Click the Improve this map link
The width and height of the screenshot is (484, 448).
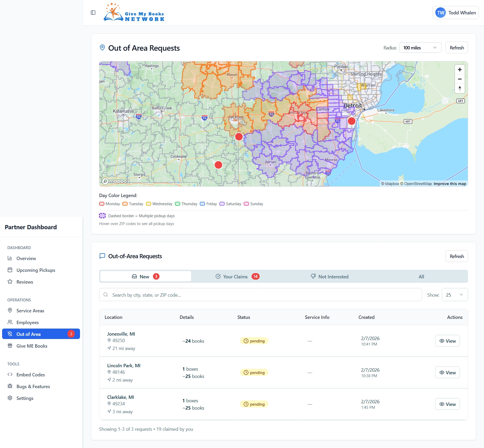(x=449, y=184)
